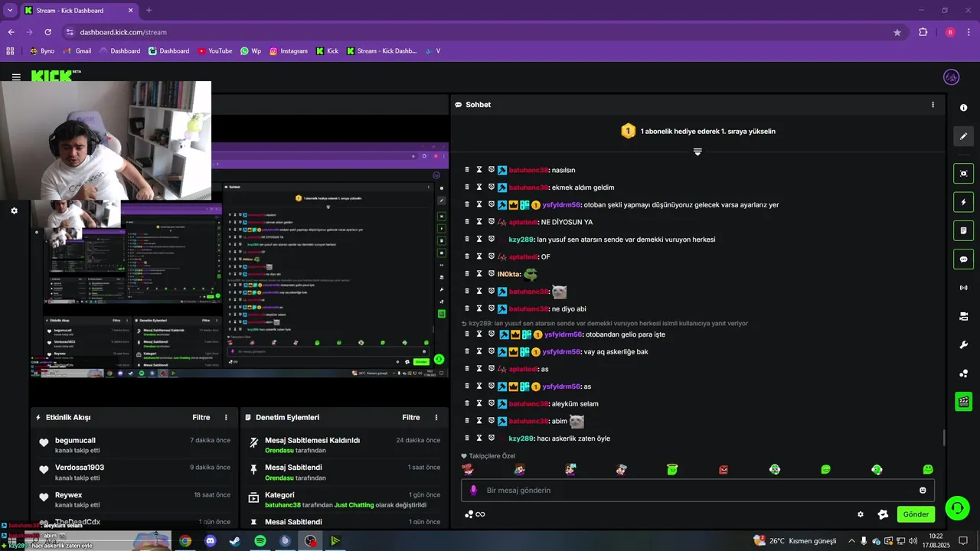Open the profile avatar at top right
Image resolution: width=980 pixels, height=551 pixels.
[x=951, y=77]
